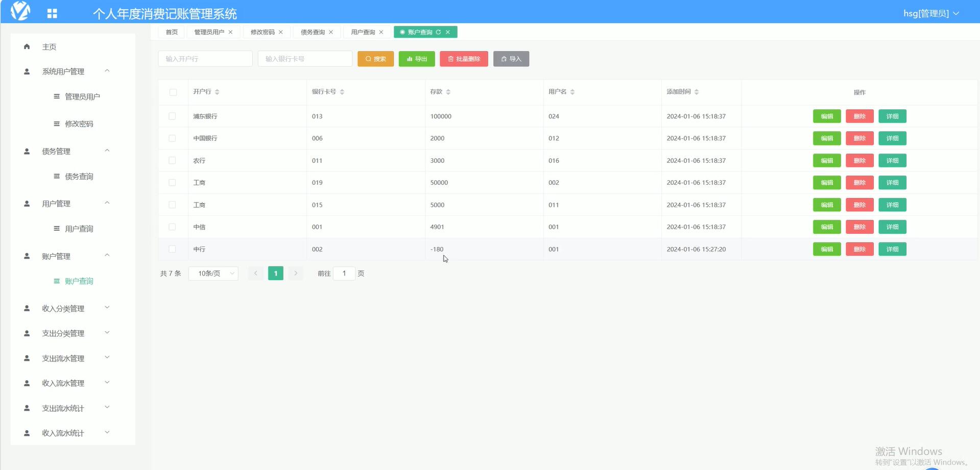
Task: Sort by 添加时间 column sort icon
Action: click(x=697, y=92)
